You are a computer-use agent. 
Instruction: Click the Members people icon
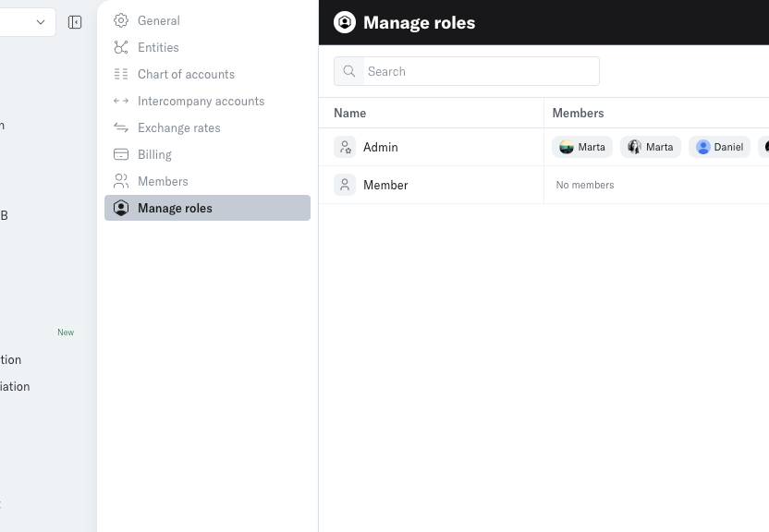[121, 181]
